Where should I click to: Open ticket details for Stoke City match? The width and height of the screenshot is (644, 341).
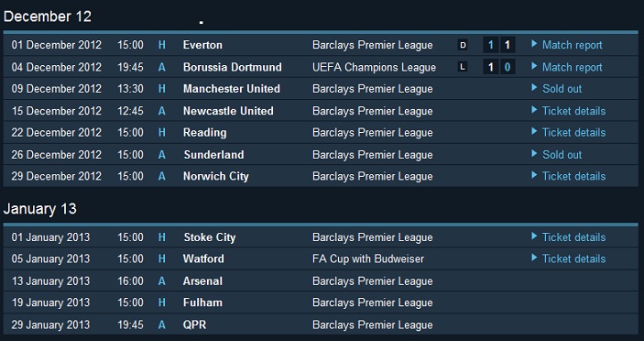573,237
